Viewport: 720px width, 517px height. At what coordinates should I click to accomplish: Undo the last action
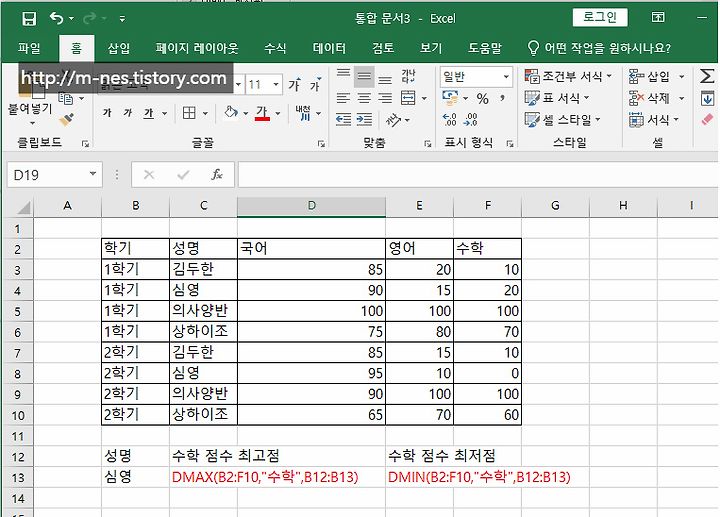coord(56,18)
